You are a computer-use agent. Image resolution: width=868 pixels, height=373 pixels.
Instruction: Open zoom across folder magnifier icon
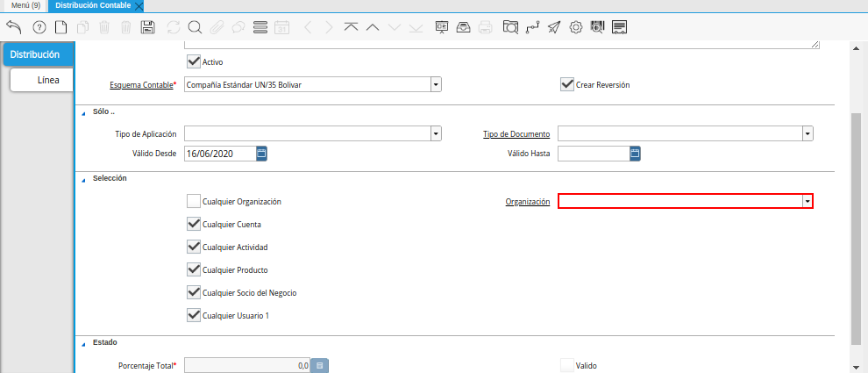click(x=510, y=27)
